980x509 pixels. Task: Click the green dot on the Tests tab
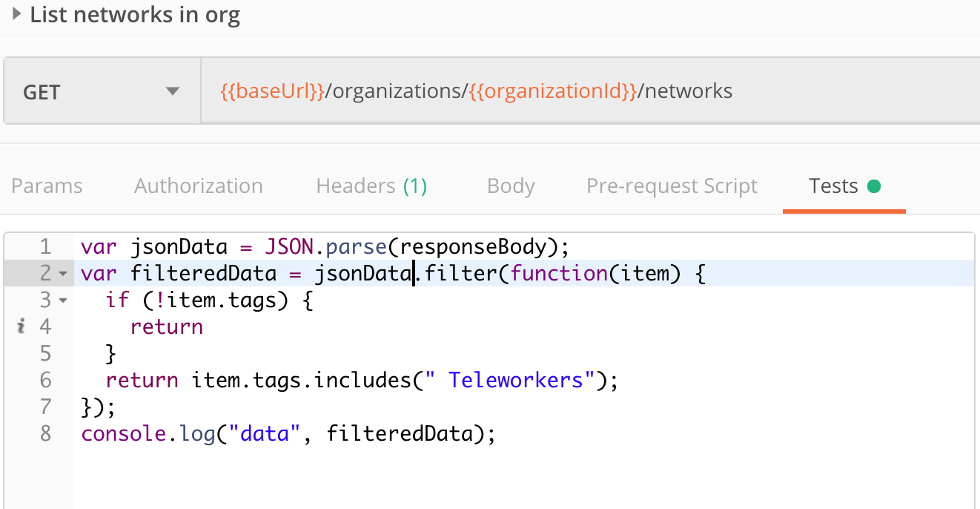point(874,186)
